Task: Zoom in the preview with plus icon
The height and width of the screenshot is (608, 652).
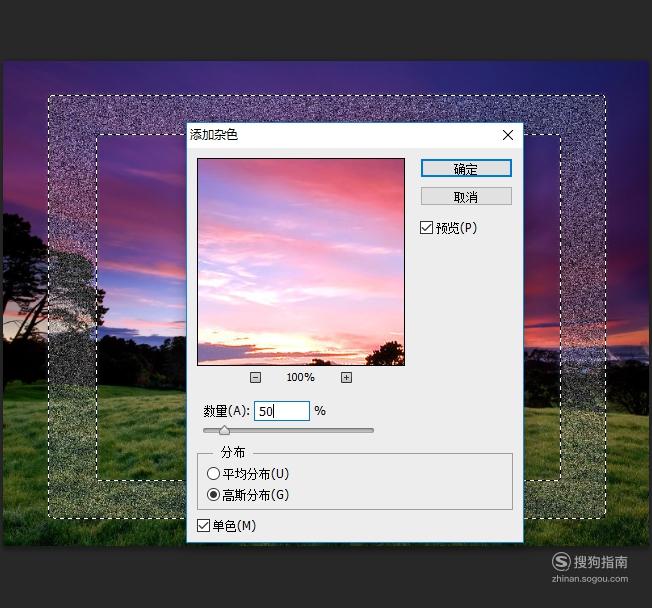Action: (346, 377)
